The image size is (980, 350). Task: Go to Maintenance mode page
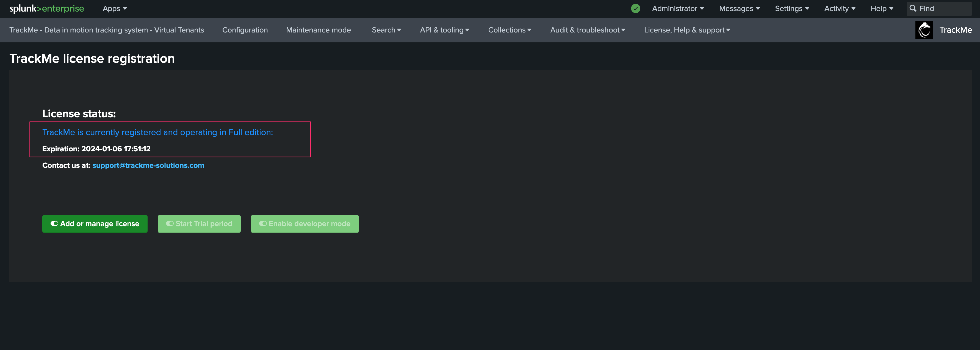click(319, 30)
